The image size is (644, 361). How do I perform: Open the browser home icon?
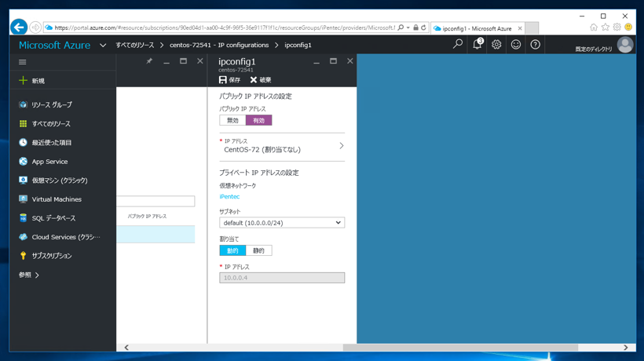pos(594,27)
